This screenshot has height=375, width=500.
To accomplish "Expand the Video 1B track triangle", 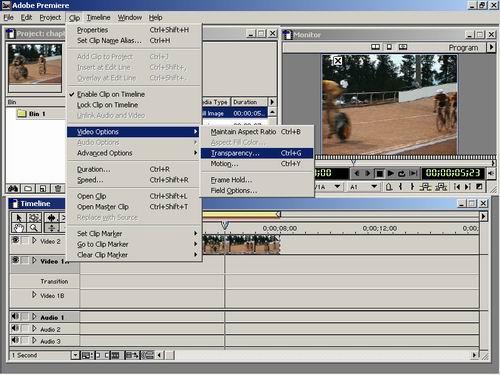I will tap(34, 295).
